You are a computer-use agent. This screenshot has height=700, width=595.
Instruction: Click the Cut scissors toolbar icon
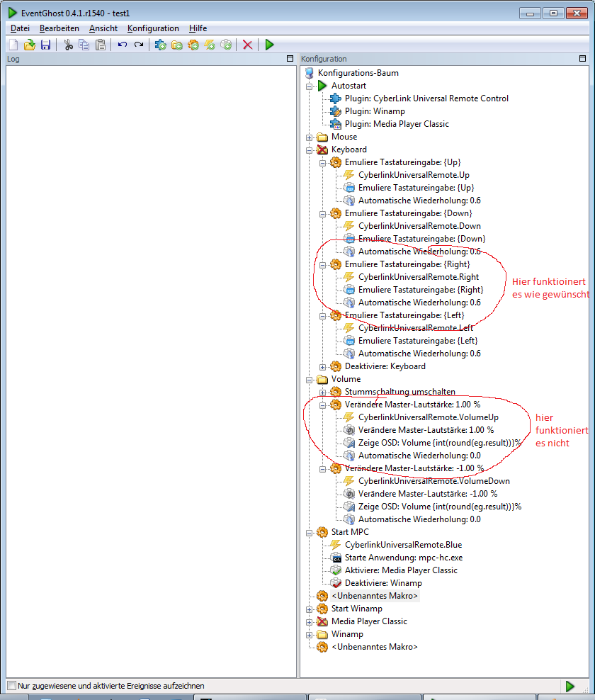pyautogui.click(x=69, y=45)
